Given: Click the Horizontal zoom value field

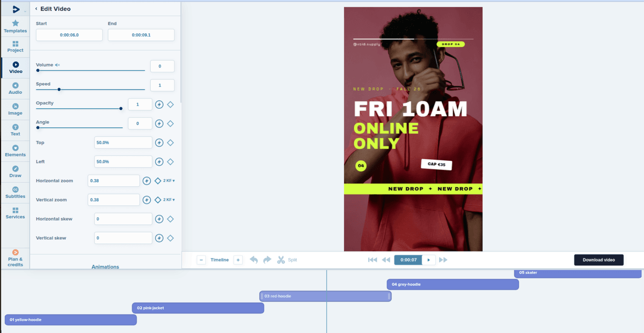Looking at the screenshot, I should pos(114,181).
